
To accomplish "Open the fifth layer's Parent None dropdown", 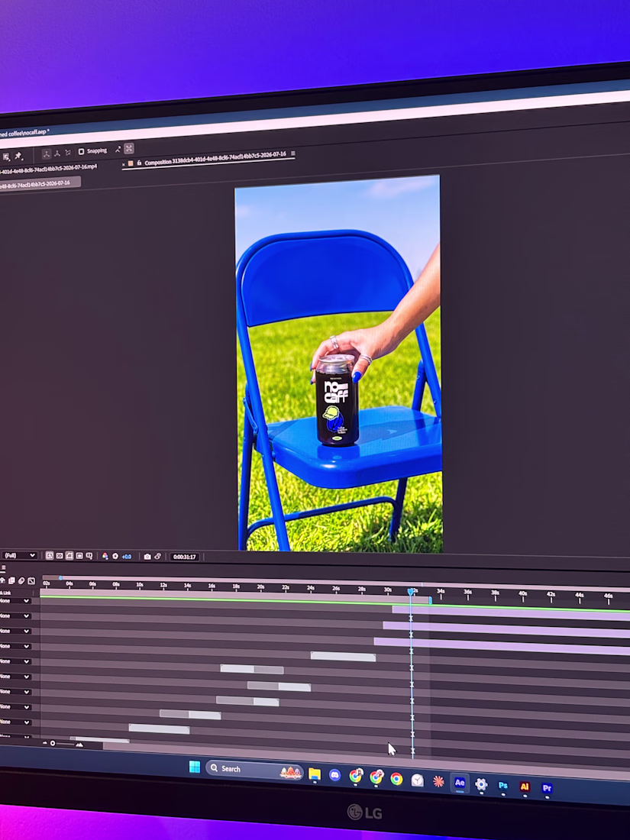I will 15,661.
